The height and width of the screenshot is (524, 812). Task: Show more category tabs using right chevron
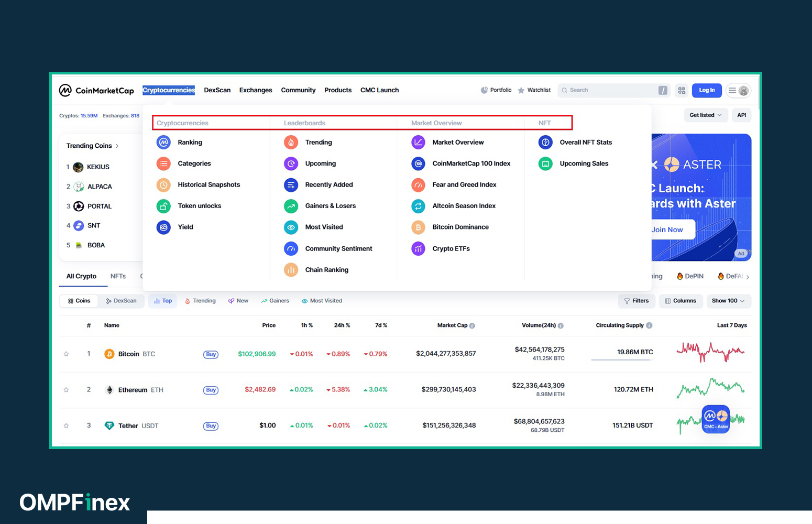pyautogui.click(x=748, y=277)
